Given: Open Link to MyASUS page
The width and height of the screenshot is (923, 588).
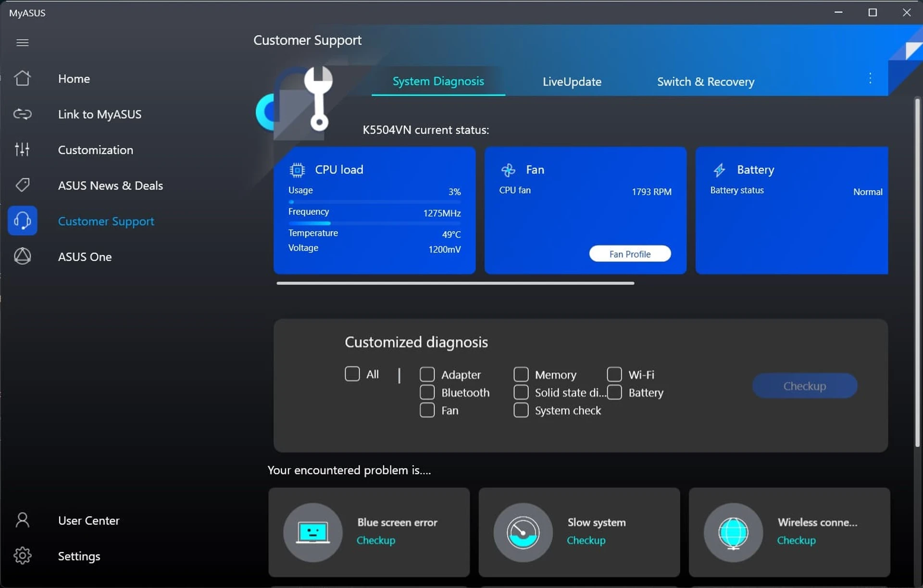Looking at the screenshot, I should click(x=100, y=114).
